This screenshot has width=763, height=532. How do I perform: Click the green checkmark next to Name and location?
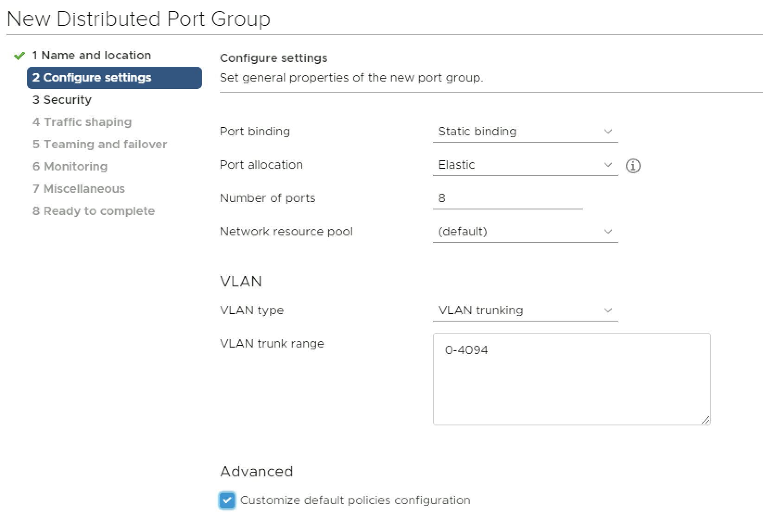(x=19, y=56)
